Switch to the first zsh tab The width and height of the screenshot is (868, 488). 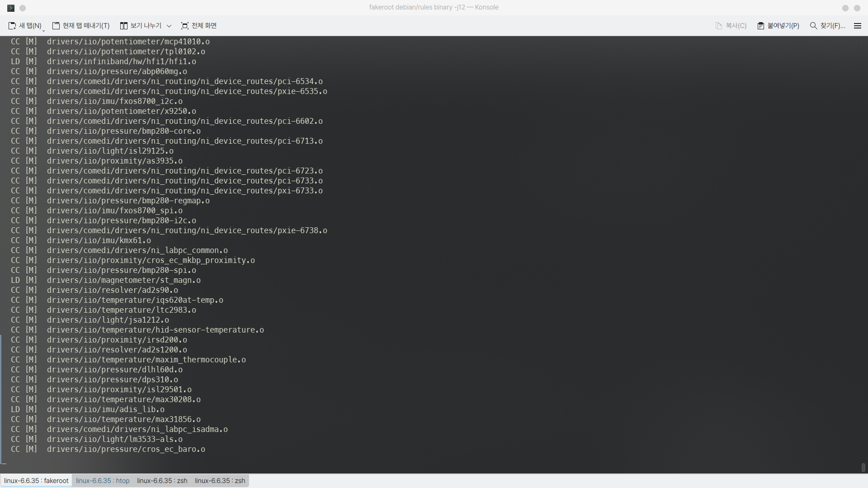tap(161, 480)
